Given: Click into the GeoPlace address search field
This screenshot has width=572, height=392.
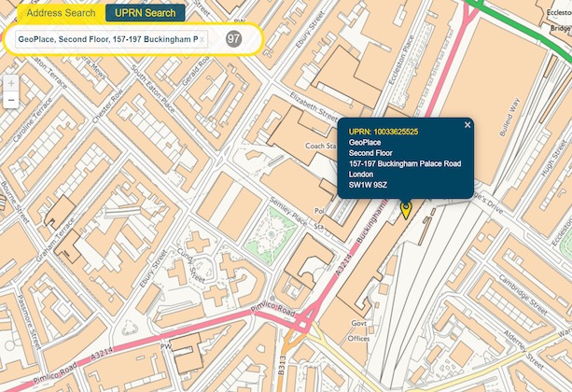Looking at the screenshot, I should coord(105,40).
